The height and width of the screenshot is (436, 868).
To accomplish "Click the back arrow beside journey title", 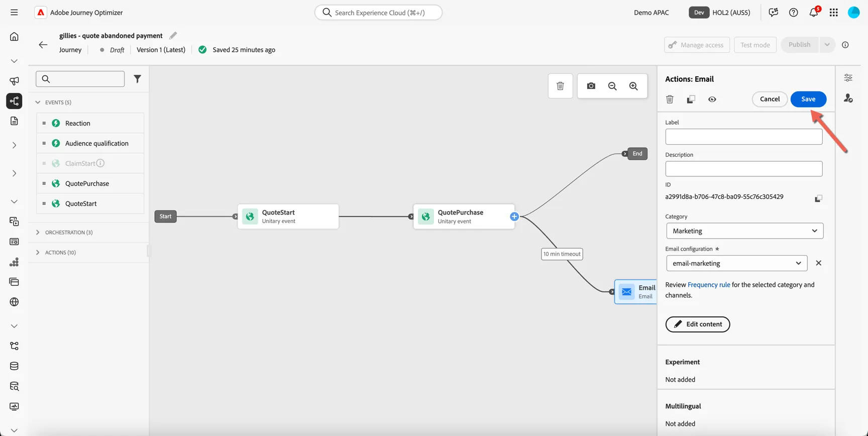I will [x=43, y=45].
